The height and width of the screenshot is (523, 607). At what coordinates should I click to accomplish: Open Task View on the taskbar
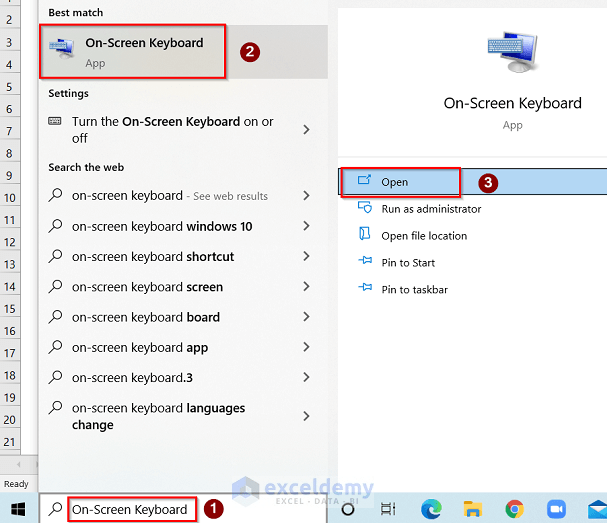click(388, 509)
